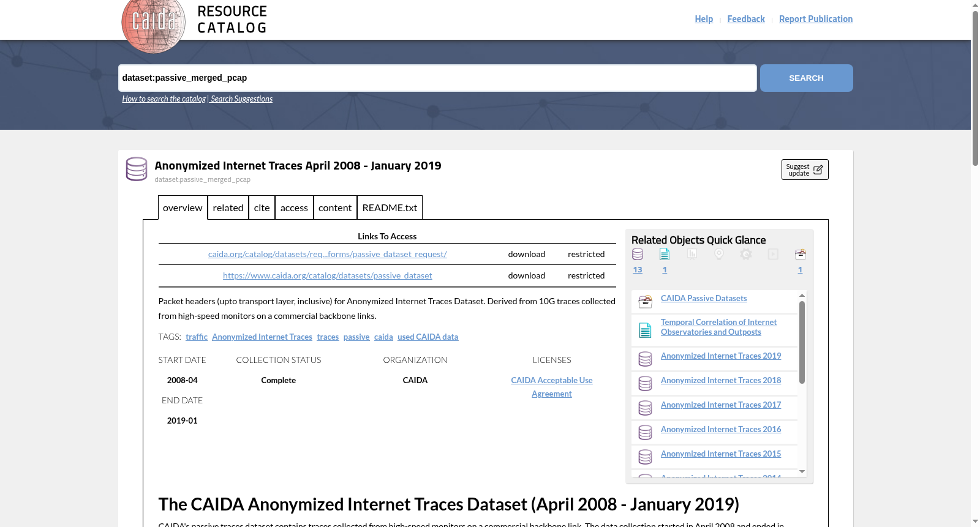Open the cite tab
The image size is (980, 527).
click(x=262, y=207)
